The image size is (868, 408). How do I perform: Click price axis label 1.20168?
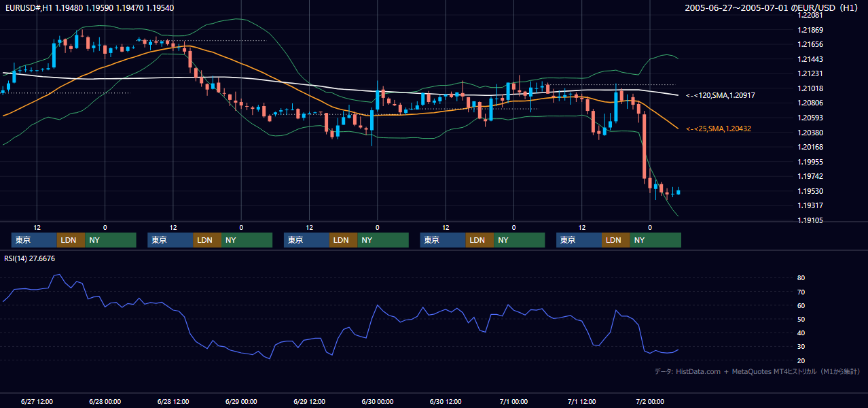[x=810, y=147]
